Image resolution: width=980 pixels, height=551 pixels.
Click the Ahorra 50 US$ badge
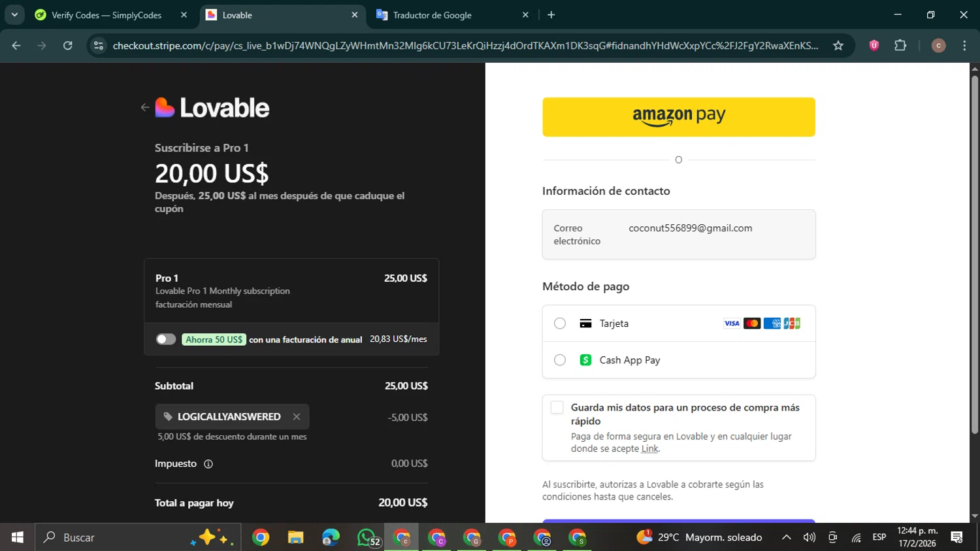pos(214,340)
